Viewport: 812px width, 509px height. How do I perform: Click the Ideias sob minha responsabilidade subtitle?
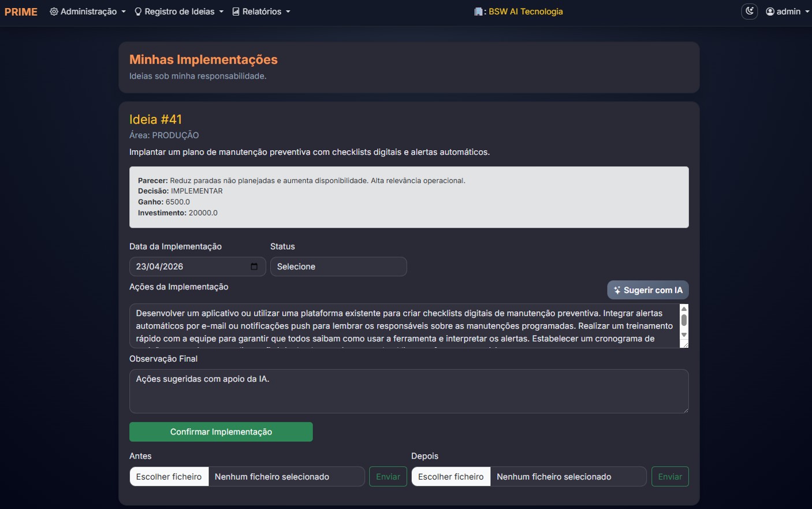click(x=198, y=76)
